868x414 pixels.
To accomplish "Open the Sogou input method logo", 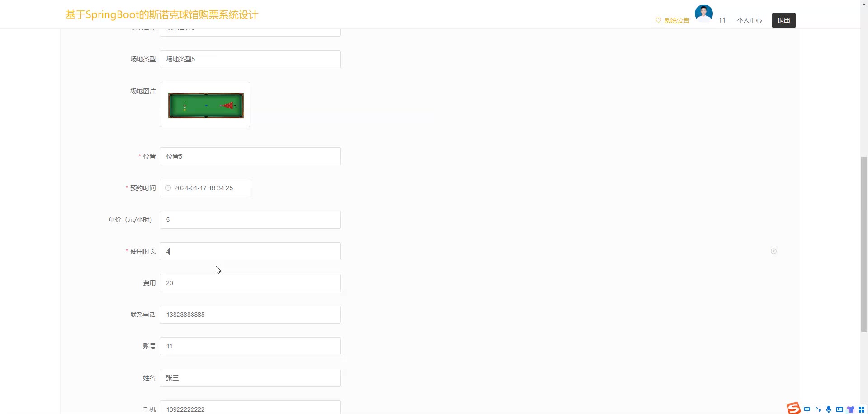I will pos(793,408).
